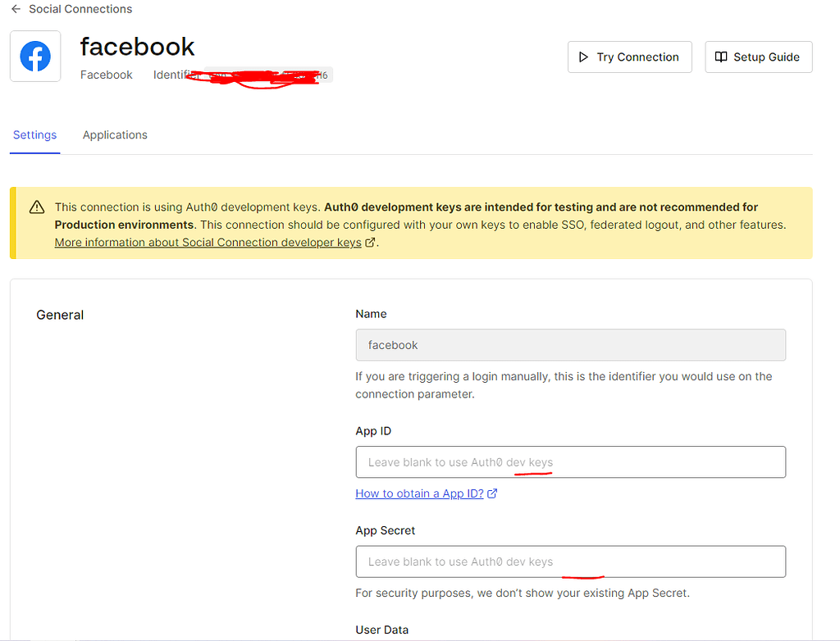Open More information about Social Connection developer keys

coord(208,243)
